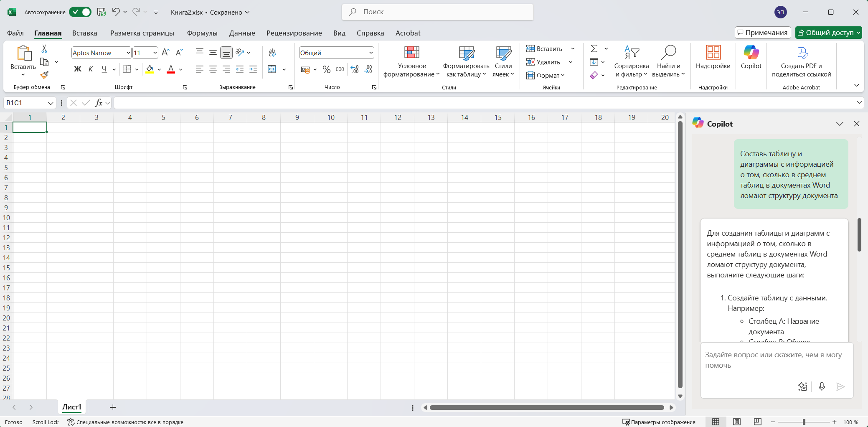This screenshot has height=427, width=868.
Task: Click the Примечания button
Action: pyautogui.click(x=762, y=33)
